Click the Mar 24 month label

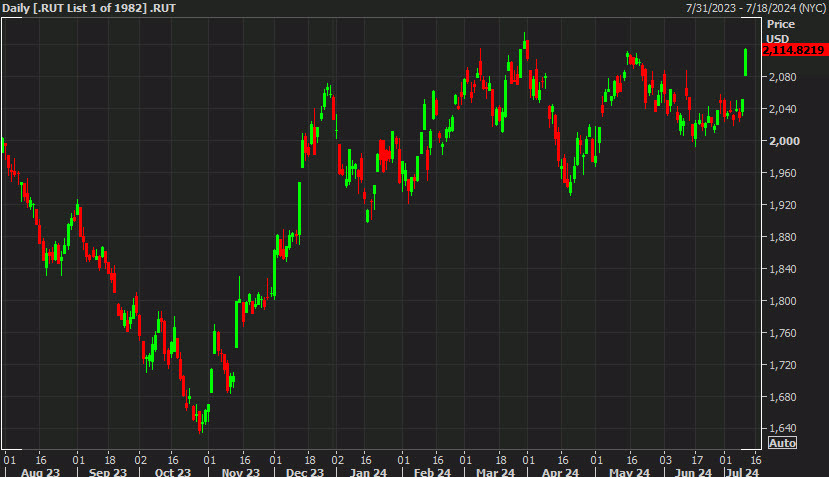(x=495, y=472)
